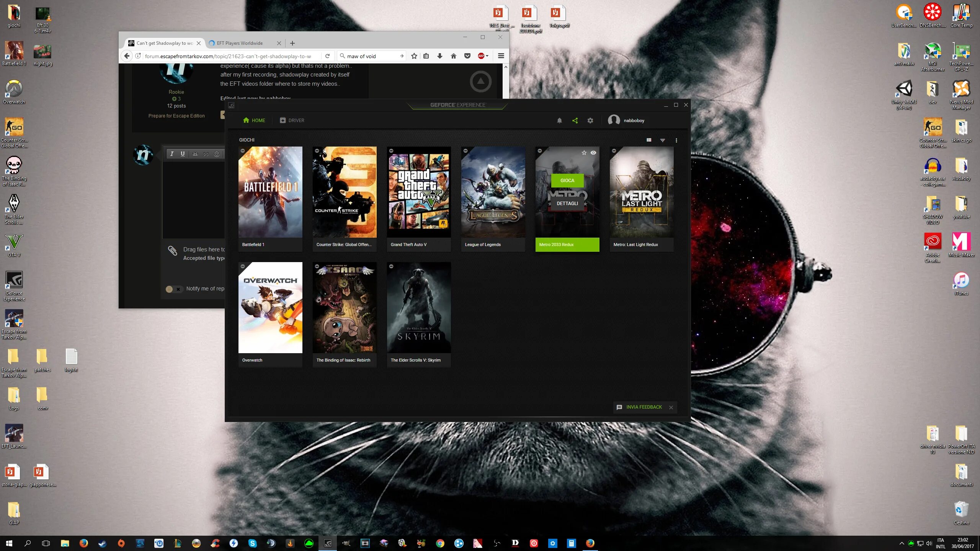Click INVIA FEEDBACK link

click(x=644, y=407)
